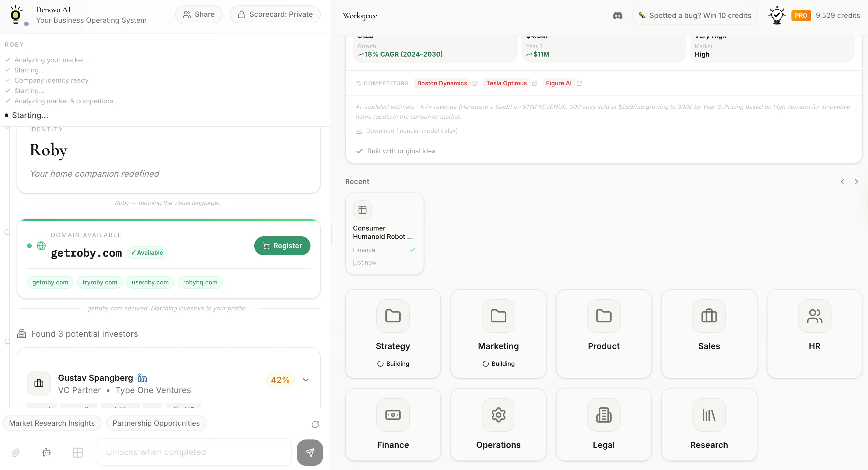Click the 42% investor match badge

click(x=280, y=380)
